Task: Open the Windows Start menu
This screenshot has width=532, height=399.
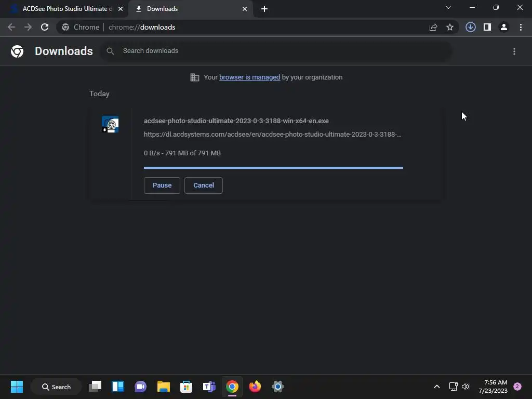Action: point(17,387)
